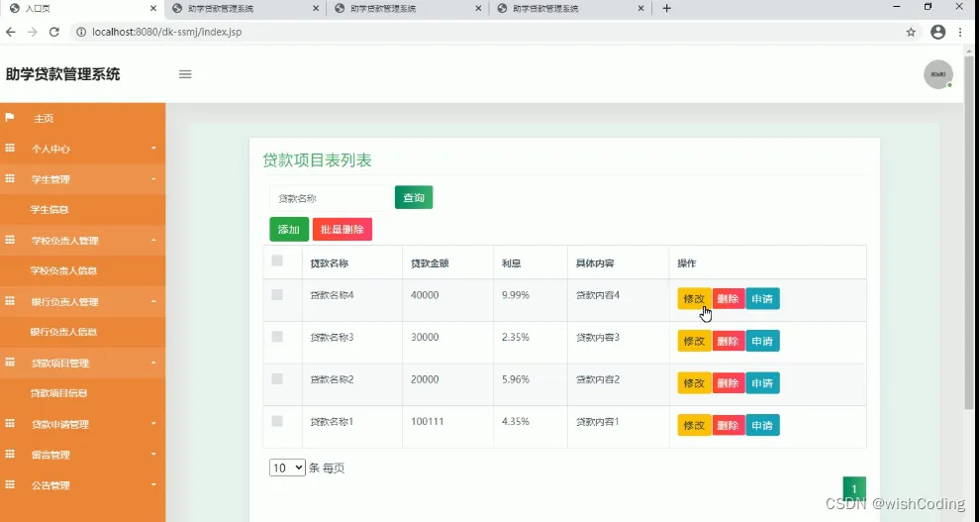Expand the 留言管理 sidebar menu
The height and width of the screenshot is (522, 980).
click(82, 455)
